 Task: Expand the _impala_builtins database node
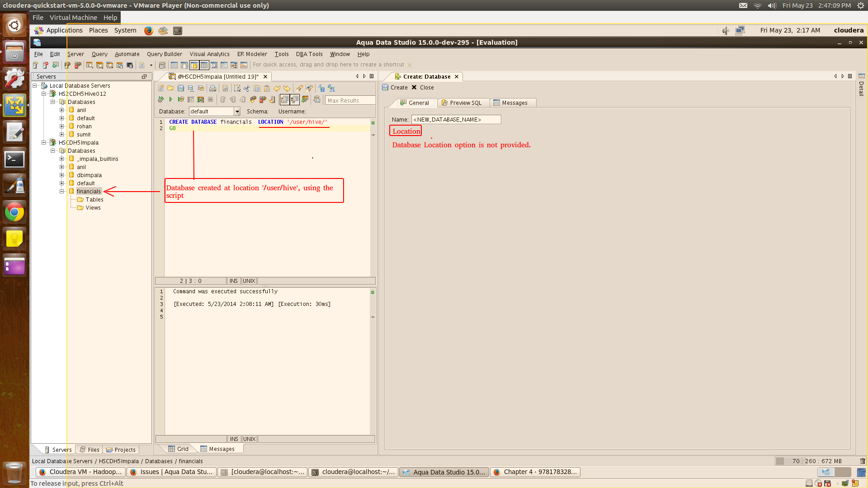tap(62, 159)
